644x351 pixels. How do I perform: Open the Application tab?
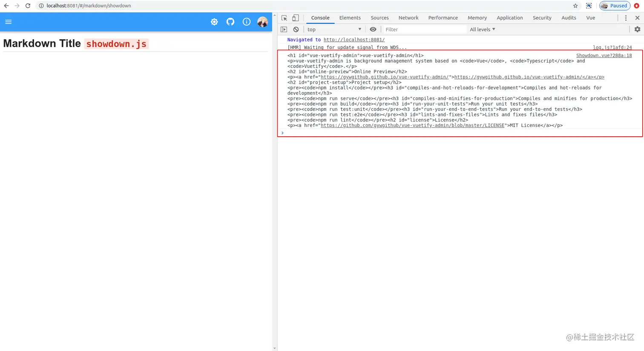(509, 18)
